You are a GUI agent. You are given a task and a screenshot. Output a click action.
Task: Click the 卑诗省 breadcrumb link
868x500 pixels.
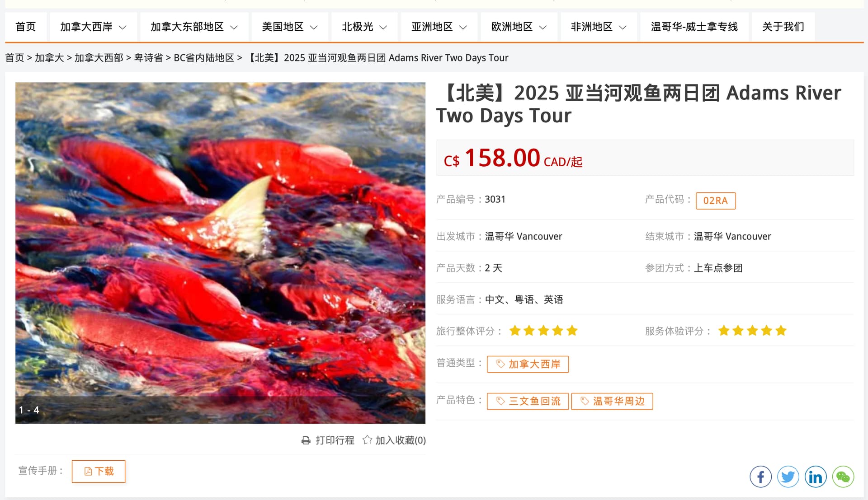[x=148, y=58]
